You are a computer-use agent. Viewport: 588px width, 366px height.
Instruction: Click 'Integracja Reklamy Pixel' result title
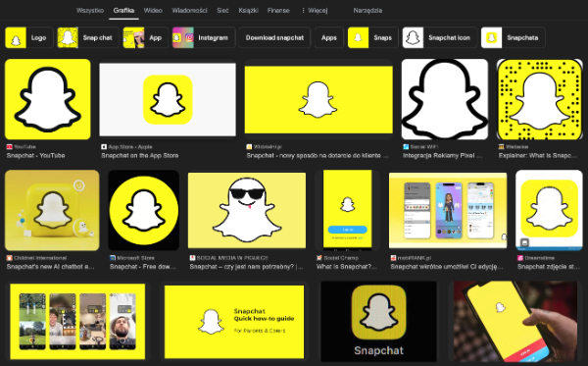point(443,155)
